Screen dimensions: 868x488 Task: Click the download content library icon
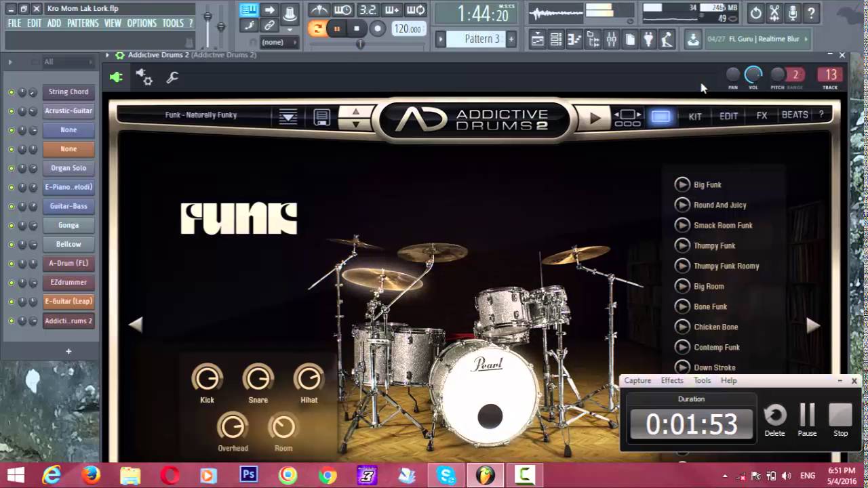click(x=693, y=39)
